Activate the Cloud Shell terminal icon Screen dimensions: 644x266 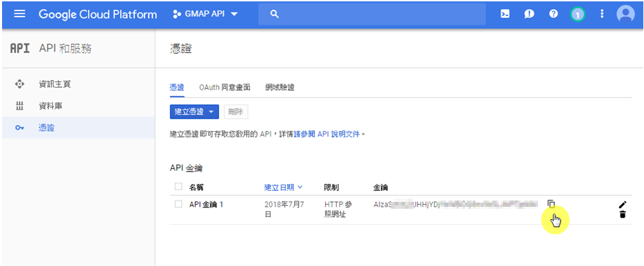click(505, 14)
